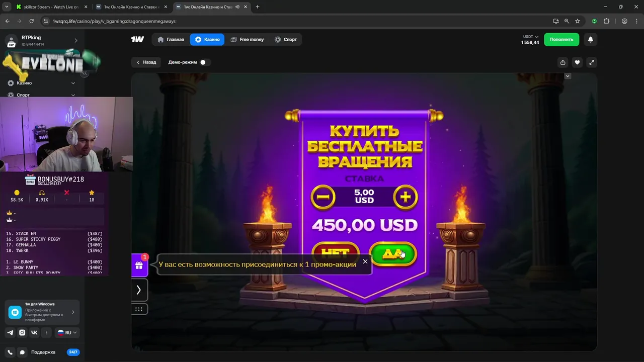Click the Назад back button
The height and width of the screenshot is (362, 644).
146,62
